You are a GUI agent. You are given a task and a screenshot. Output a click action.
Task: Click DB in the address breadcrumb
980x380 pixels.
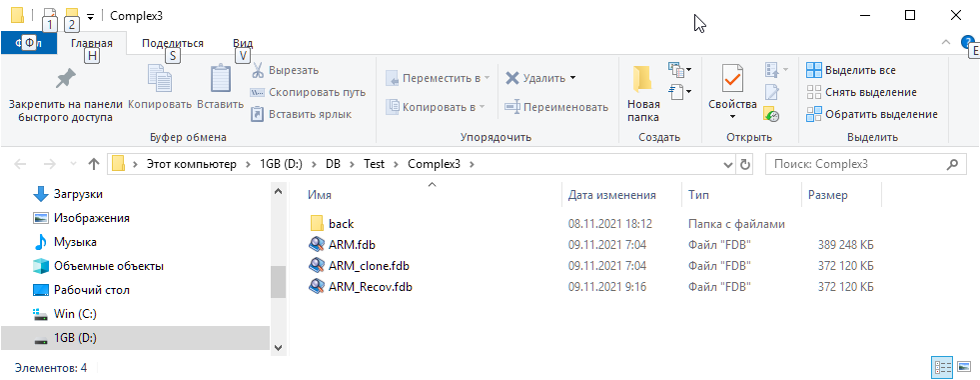(333, 165)
